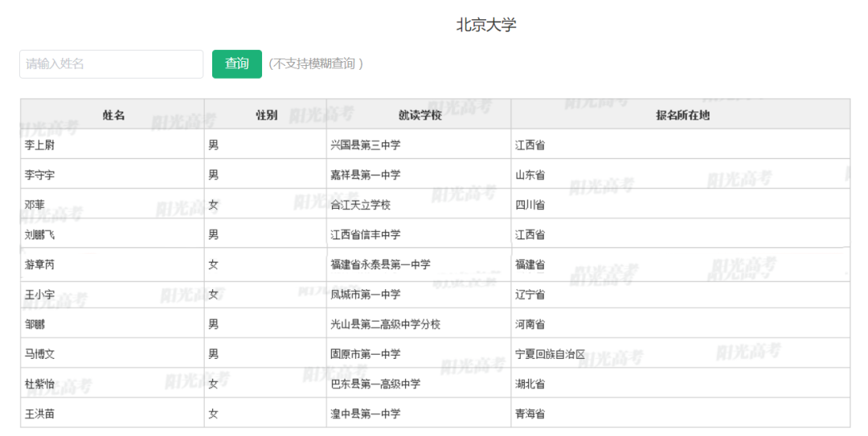Image resolution: width=868 pixels, height=436 pixels.
Task: Click the green 查询 button
Action: click(x=237, y=64)
